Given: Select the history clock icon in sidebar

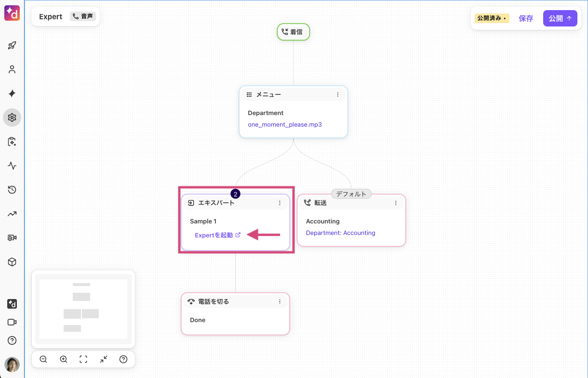Looking at the screenshot, I should [12, 190].
